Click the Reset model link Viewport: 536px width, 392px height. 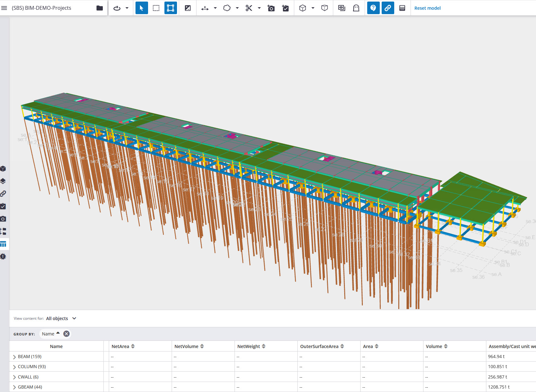(x=427, y=8)
